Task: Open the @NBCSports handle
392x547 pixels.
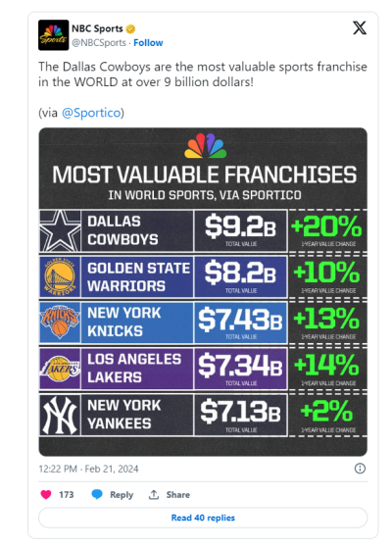Action: pos(99,43)
